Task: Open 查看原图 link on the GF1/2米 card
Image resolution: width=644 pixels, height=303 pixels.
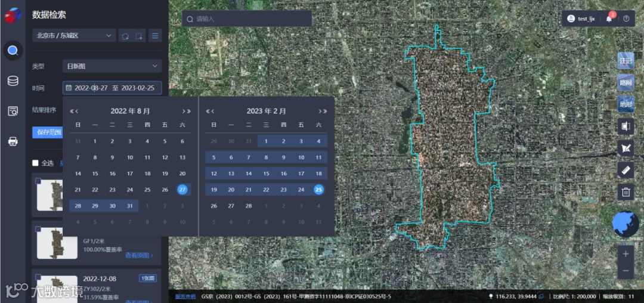Action: tap(139, 255)
